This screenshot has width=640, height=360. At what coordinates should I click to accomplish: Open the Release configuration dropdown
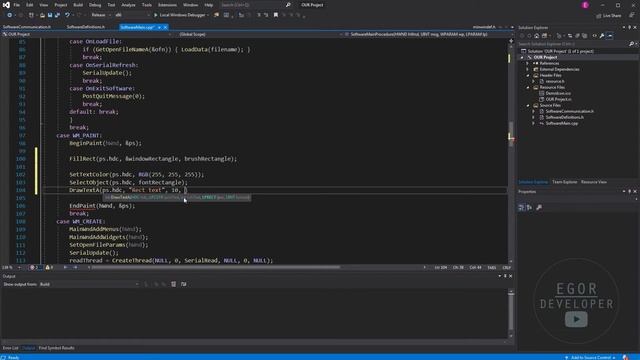[101, 15]
